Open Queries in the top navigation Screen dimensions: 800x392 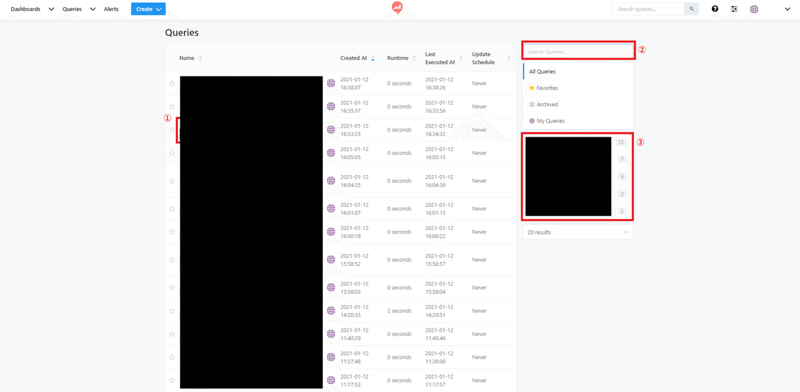point(72,9)
